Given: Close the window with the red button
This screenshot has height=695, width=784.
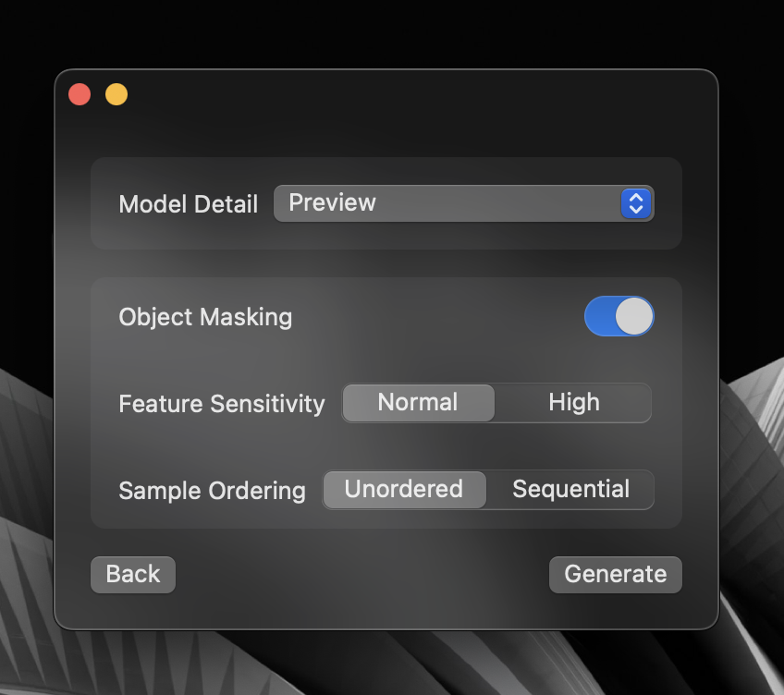Looking at the screenshot, I should click(x=80, y=94).
